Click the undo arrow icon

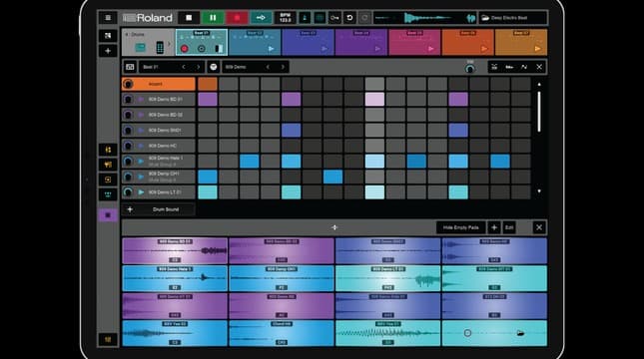[x=349, y=18]
